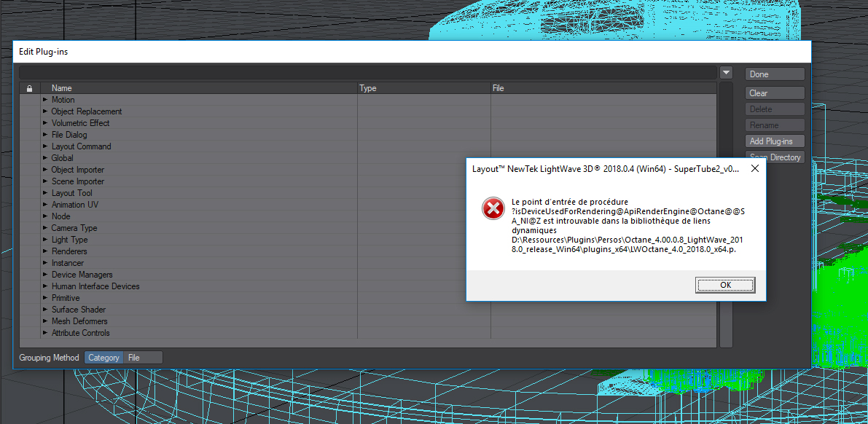Click the red error icon
868x424 pixels.
pos(493,208)
